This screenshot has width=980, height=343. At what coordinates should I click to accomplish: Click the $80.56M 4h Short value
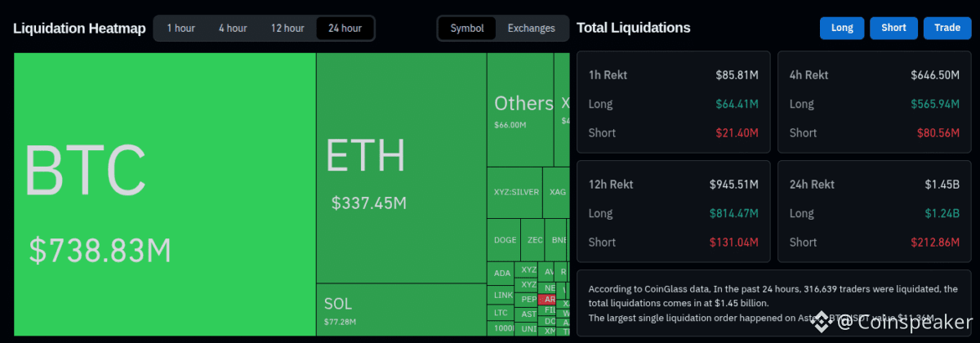[938, 132]
